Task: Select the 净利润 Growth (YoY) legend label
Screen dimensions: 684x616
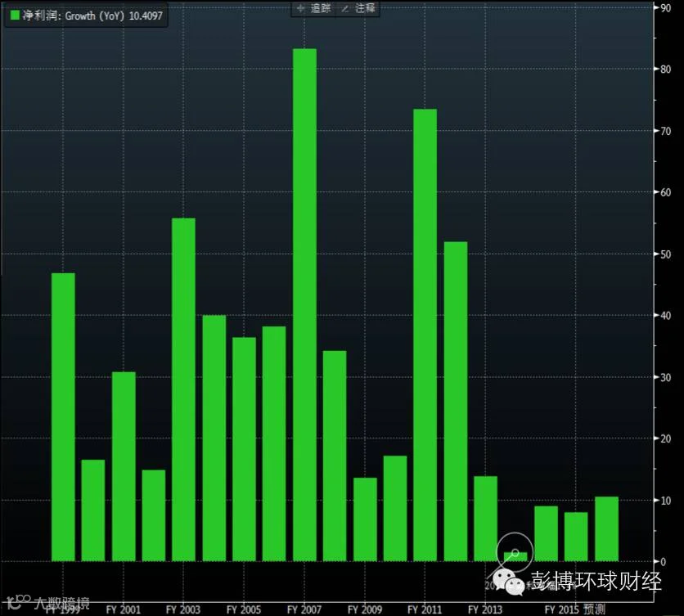Action: pos(92,16)
